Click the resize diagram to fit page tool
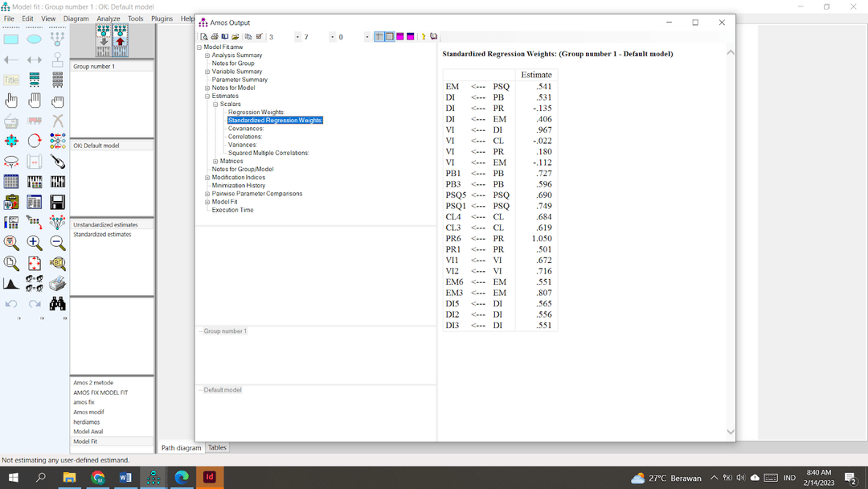Viewport: 868px width, 489px height. pos(35,263)
